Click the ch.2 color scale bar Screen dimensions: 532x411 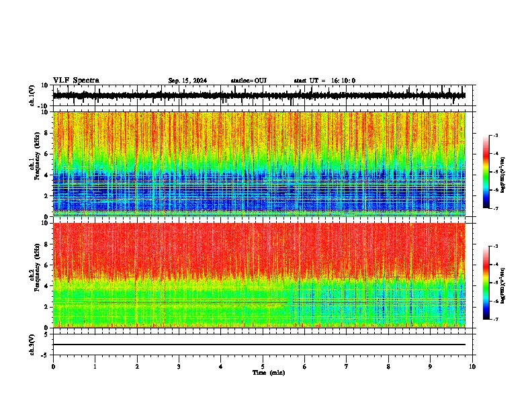point(486,283)
